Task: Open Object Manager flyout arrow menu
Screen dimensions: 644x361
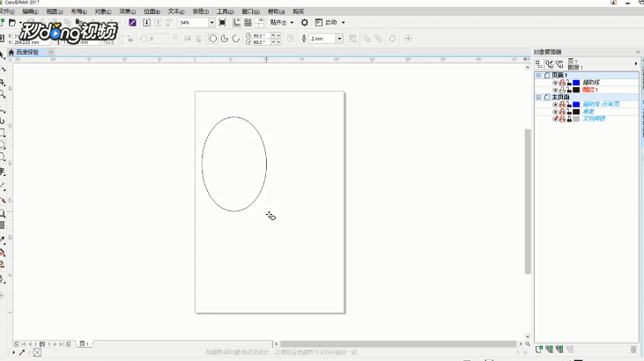Action: click(636, 63)
